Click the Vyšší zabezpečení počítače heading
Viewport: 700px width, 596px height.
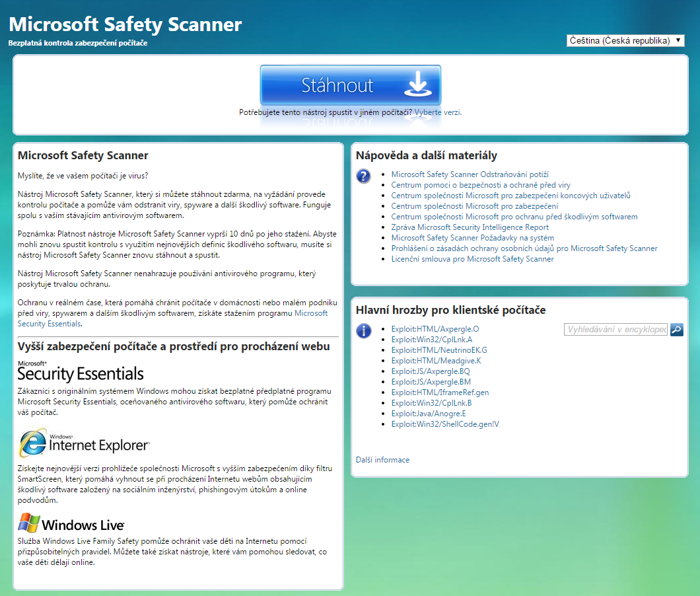(174, 346)
